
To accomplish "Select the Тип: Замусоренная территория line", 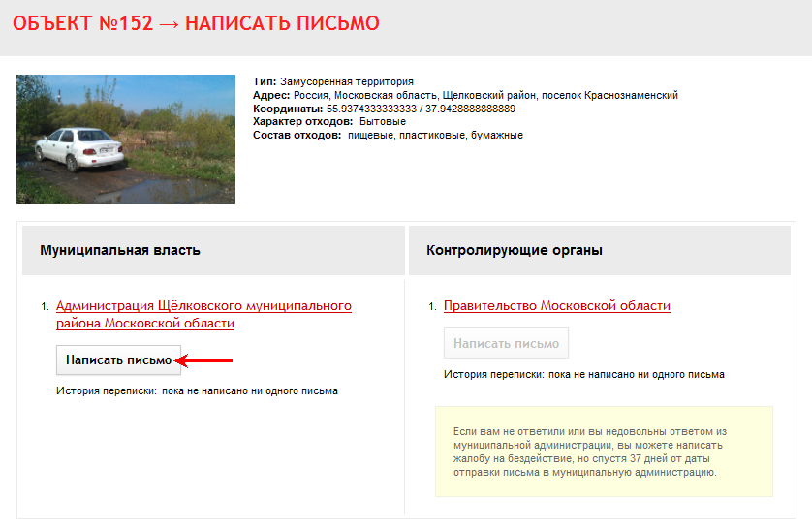I will (333, 81).
